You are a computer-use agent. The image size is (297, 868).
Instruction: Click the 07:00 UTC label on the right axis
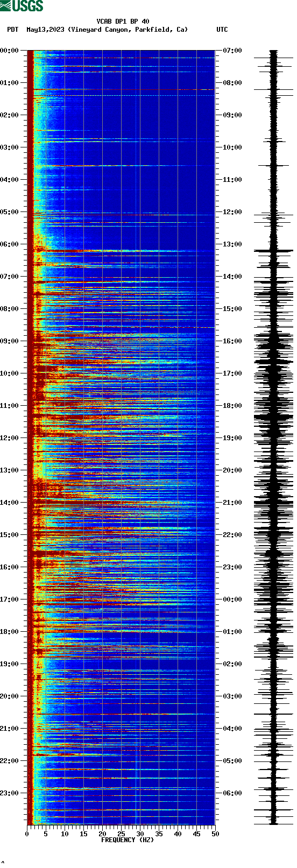pos(232,51)
